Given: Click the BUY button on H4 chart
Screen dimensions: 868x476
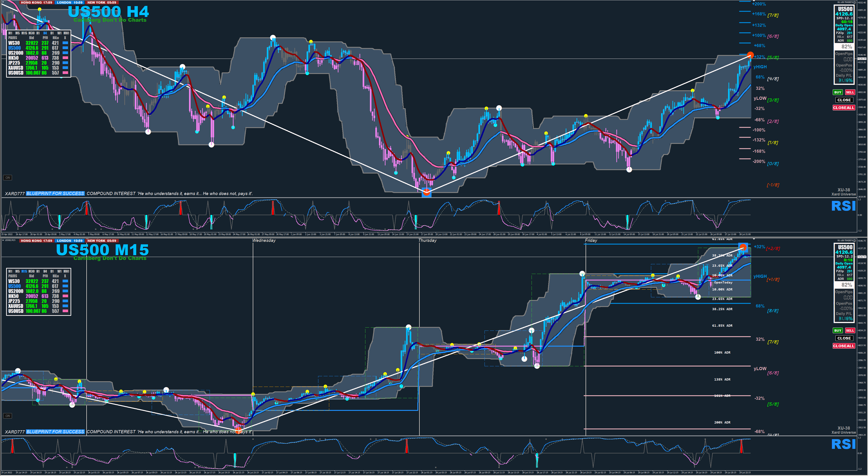Looking at the screenshot, I should (x=838, y=92).
